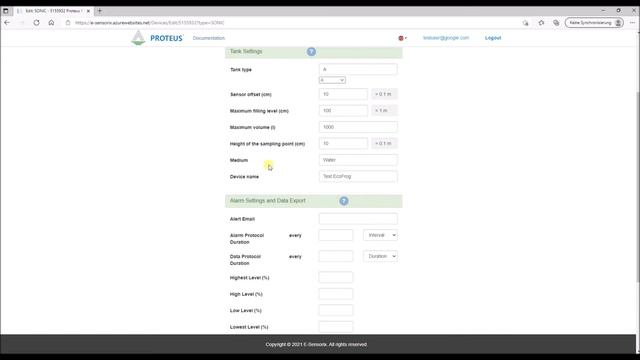This screenshot has width=640, height=360.
Task: Focus the Low Level field
Action: coord(336,310)
